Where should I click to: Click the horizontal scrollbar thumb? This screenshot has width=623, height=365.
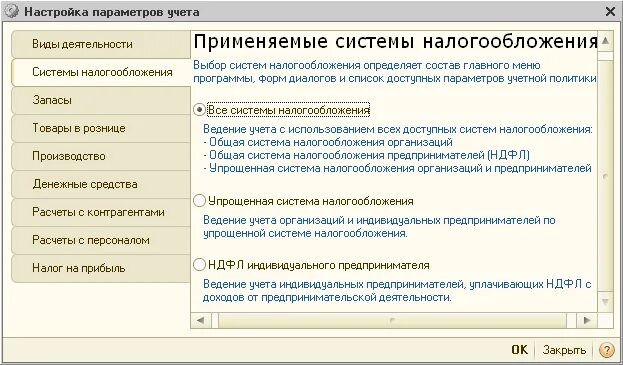pos(392,320)
